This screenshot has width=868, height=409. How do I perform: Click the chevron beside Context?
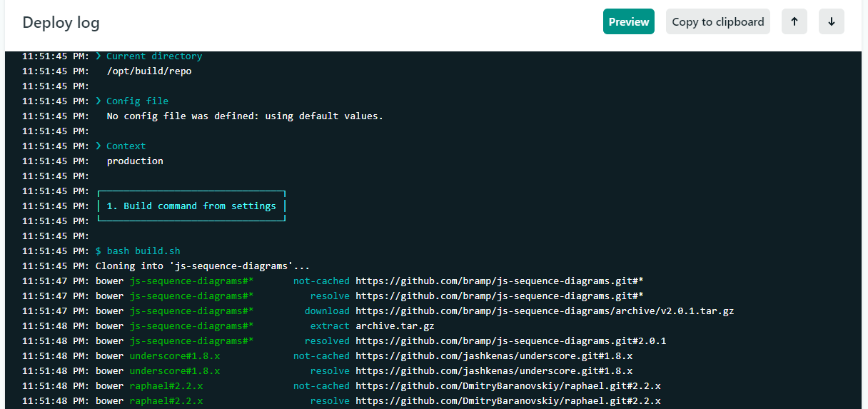pos(99,146)
